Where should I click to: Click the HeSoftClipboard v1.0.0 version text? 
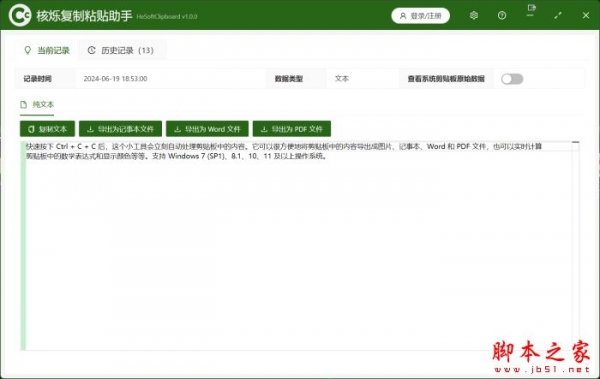pos(167,17)
